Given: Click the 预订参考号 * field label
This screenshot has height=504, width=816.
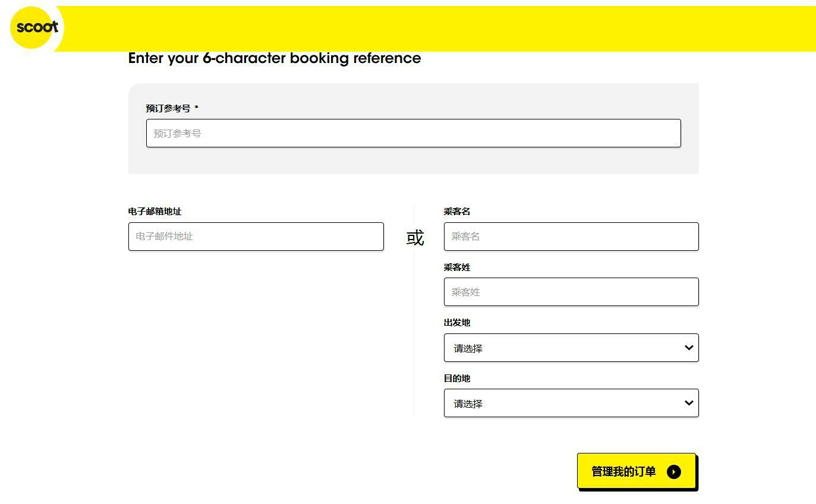Looking at the screenshot, I should pos(172,108).
